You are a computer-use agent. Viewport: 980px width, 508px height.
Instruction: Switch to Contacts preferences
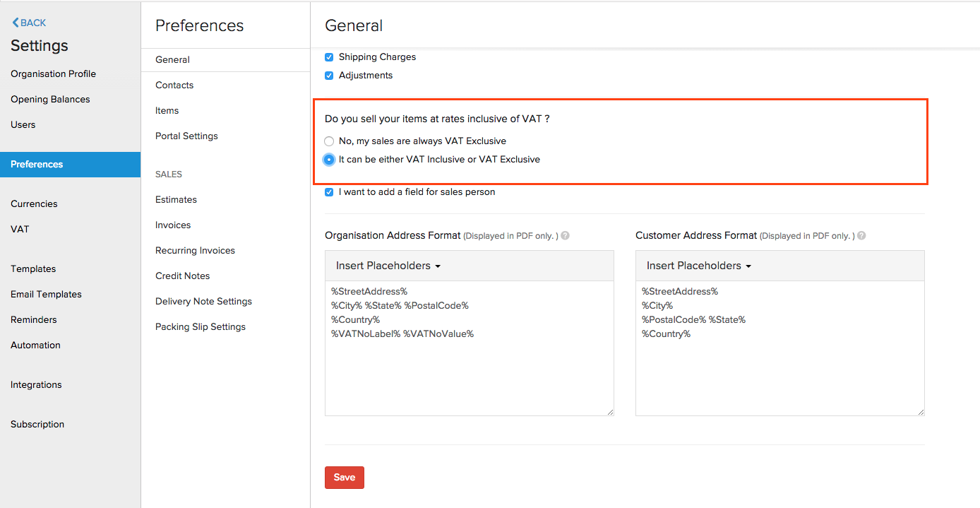[174, 85]
